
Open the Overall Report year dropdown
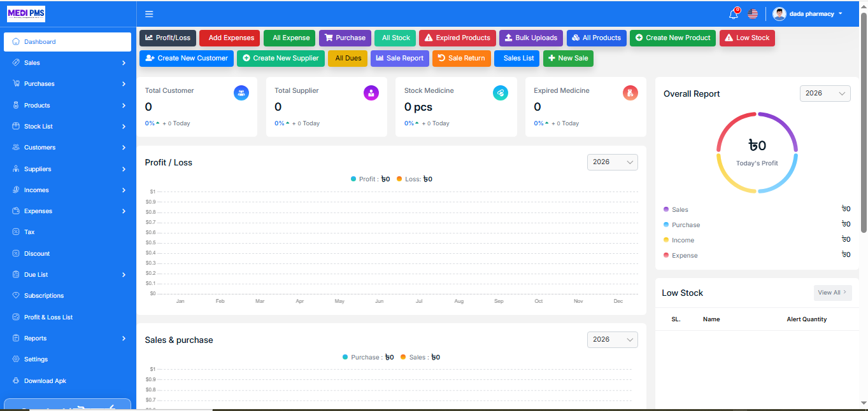825,94
